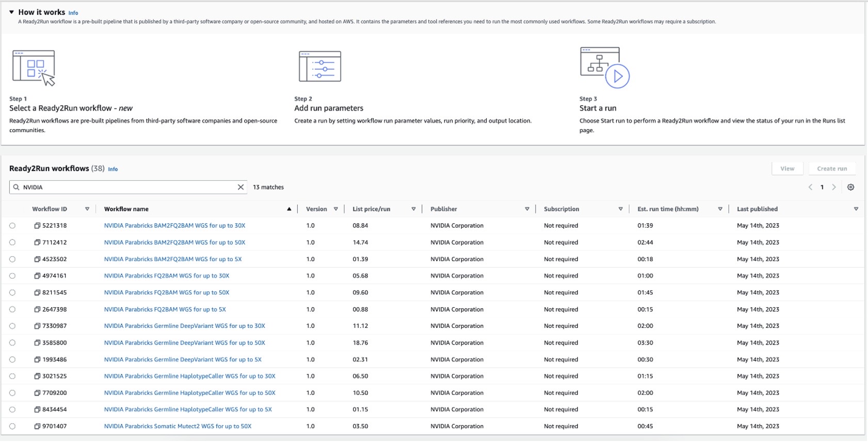Open NVIDIA Parabricks FQ2BAM WGS 50X link

pyautogui.click(x=167, y=293)
